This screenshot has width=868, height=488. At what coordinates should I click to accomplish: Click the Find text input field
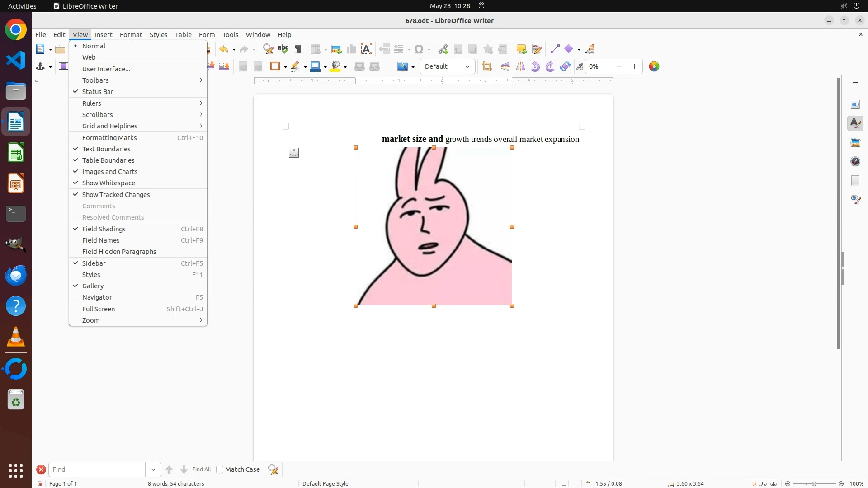coord(97,469)
